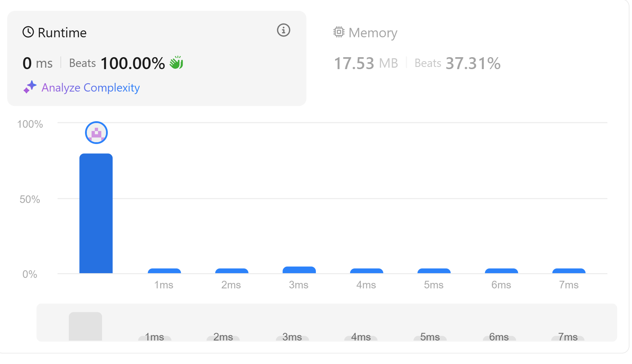Click the 3ms bar in the chart
Image resolution: width=632 pixels, height=364 pixels.
[x=299, y=270]
